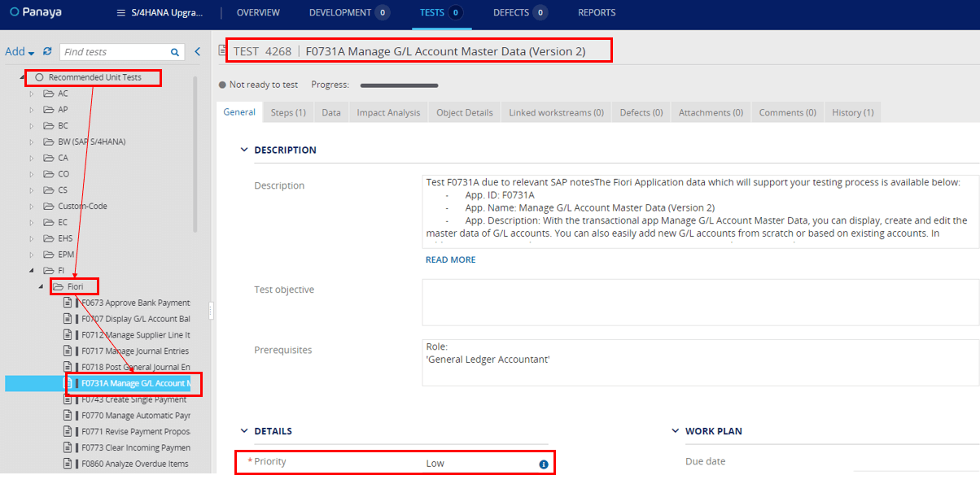This screenshot has width=980, height=484.
Task: Open test F0717 Manage Journal Entries
Action: (135, 351)
